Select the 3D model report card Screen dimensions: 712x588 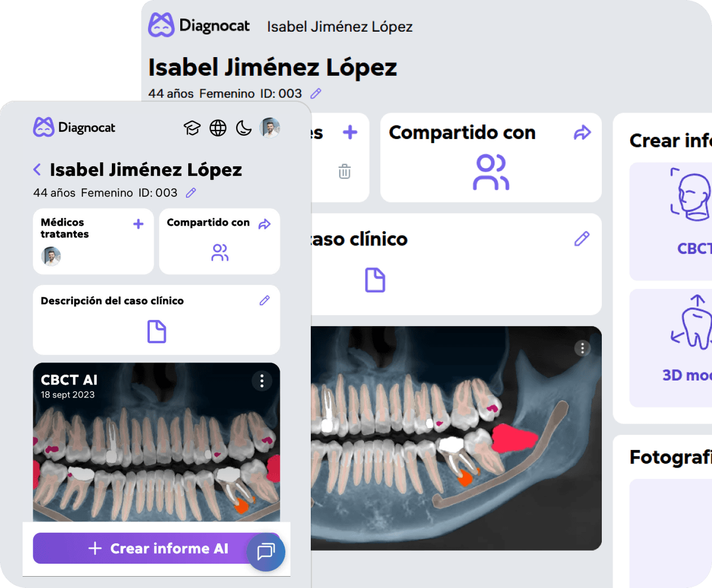coord(672,348)
